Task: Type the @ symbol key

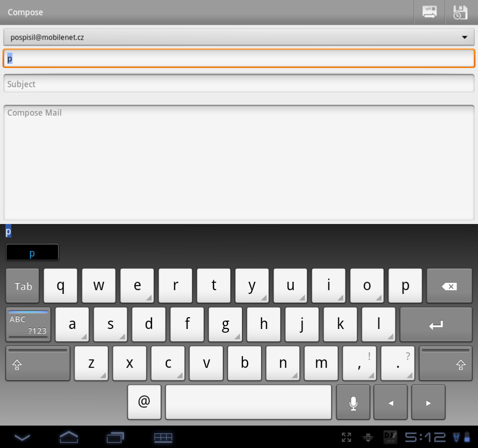Action: click(x=144, y=402)
